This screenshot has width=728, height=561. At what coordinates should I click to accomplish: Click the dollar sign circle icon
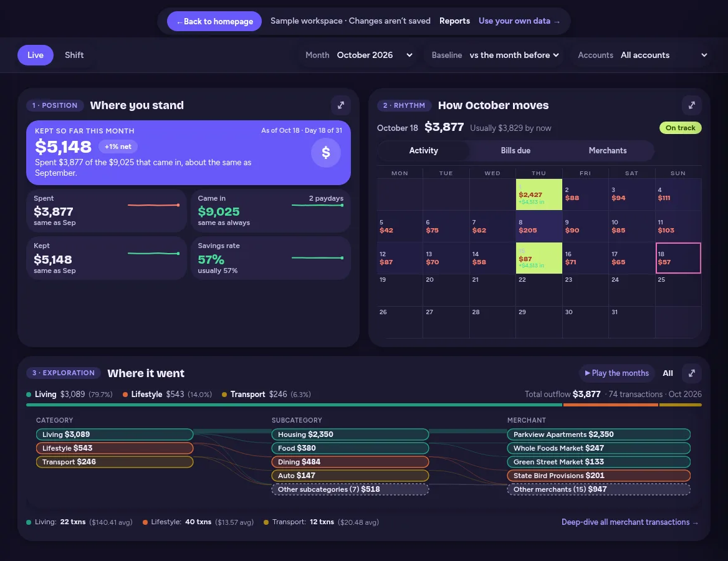click(x=326, y=152)
